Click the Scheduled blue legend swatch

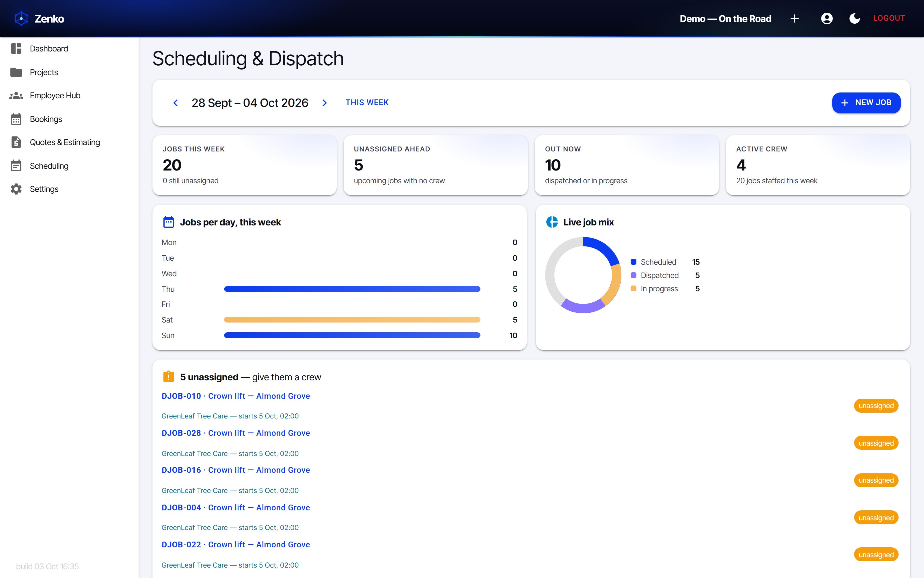click(x=634, y=262)
